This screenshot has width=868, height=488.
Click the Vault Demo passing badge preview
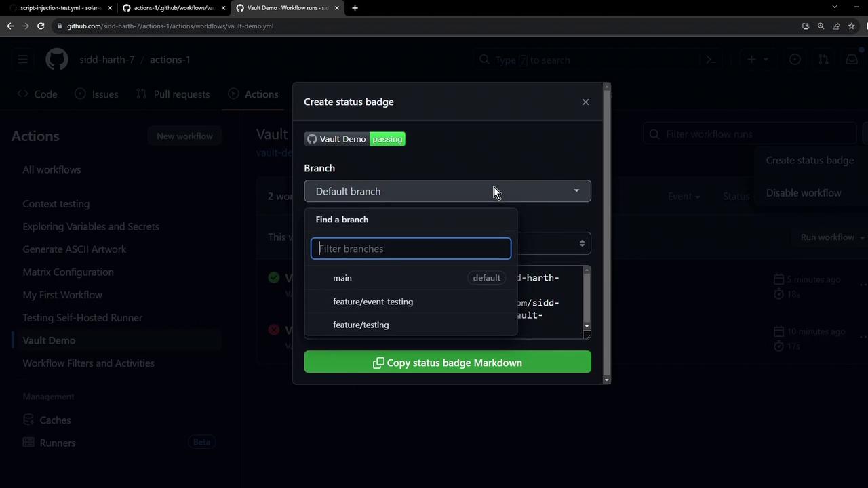(x=355, y=139)
